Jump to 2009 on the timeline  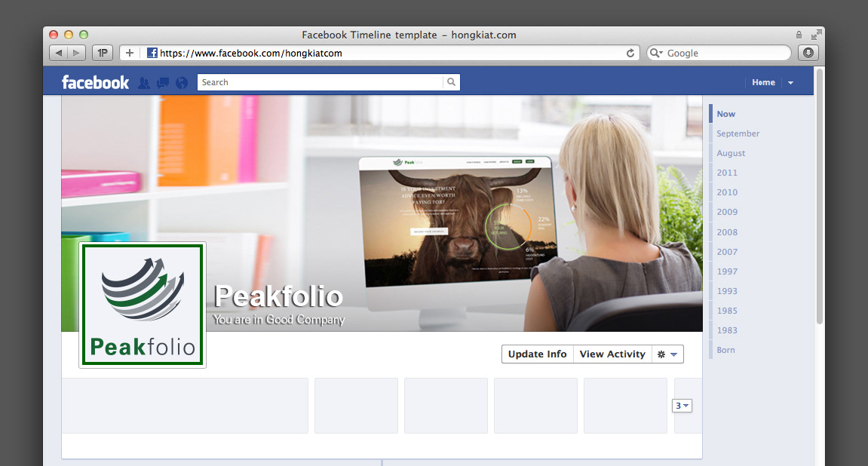tap(727, 212)
